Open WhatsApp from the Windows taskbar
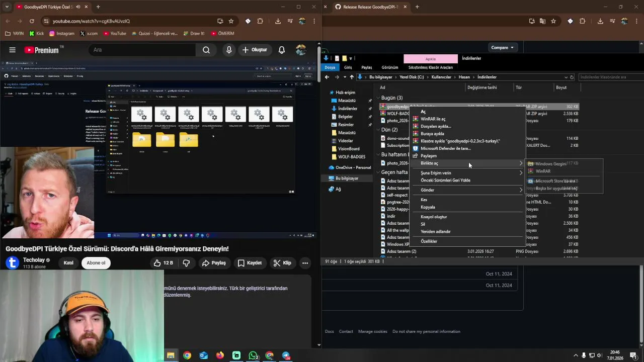 (x=254, y=355)
